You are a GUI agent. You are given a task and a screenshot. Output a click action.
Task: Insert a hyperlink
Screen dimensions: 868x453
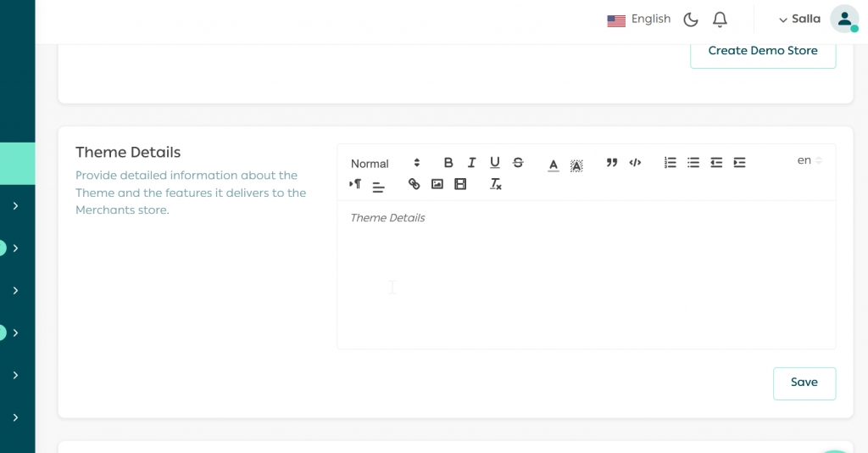click(x=414, y=184)
